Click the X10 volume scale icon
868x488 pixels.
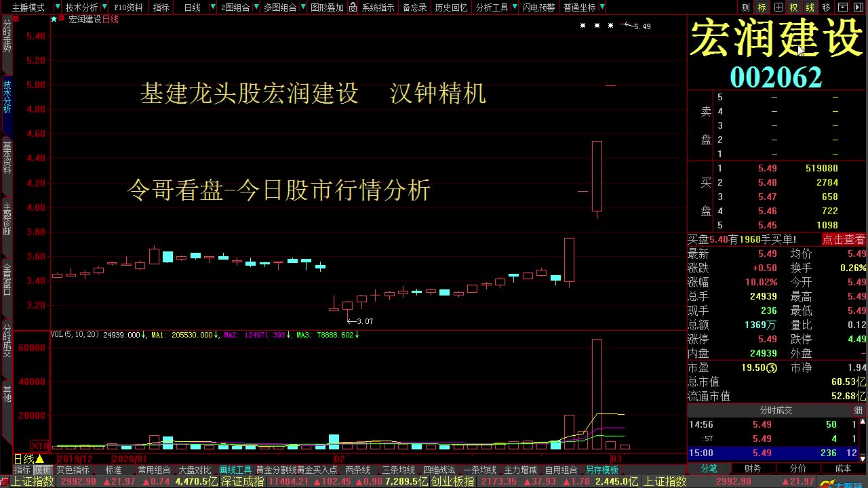coord(41,446)
